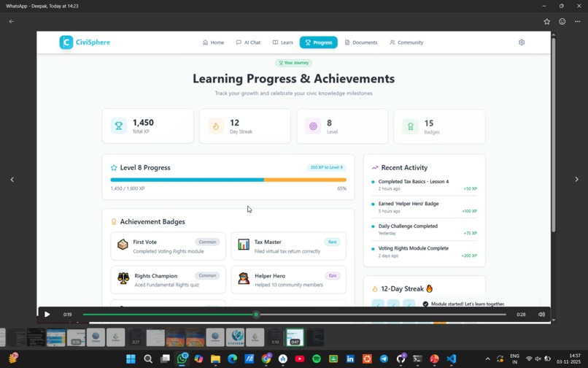Open the Tax Master badge card
This screenshot has height=368, width=588.
[288, 246]
